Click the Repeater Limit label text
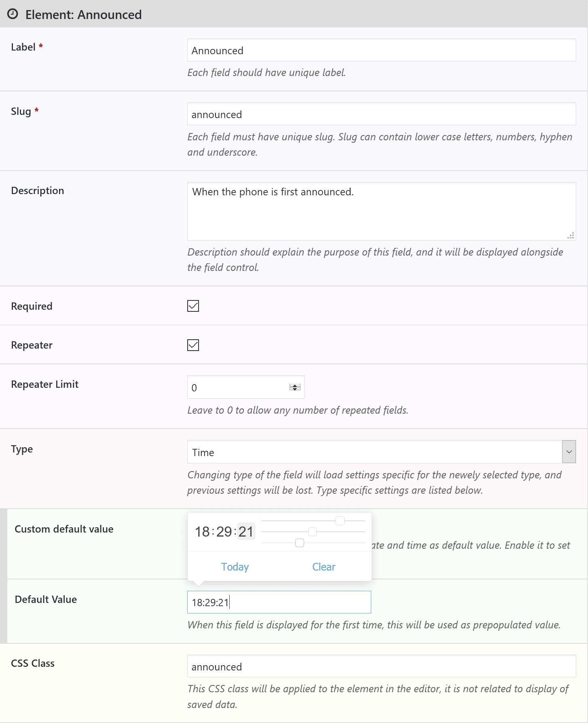 [45, 384]
